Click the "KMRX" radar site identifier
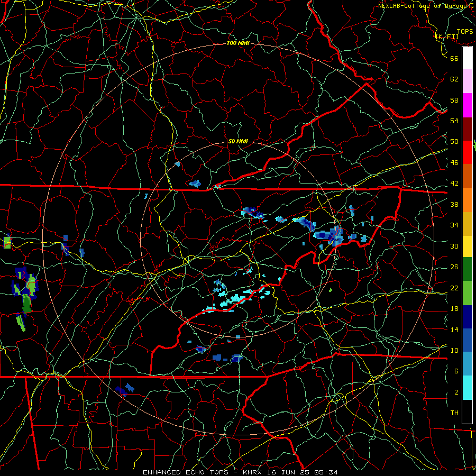The width and height of the screenshot is (476, 476). click(x=253, y=472)
